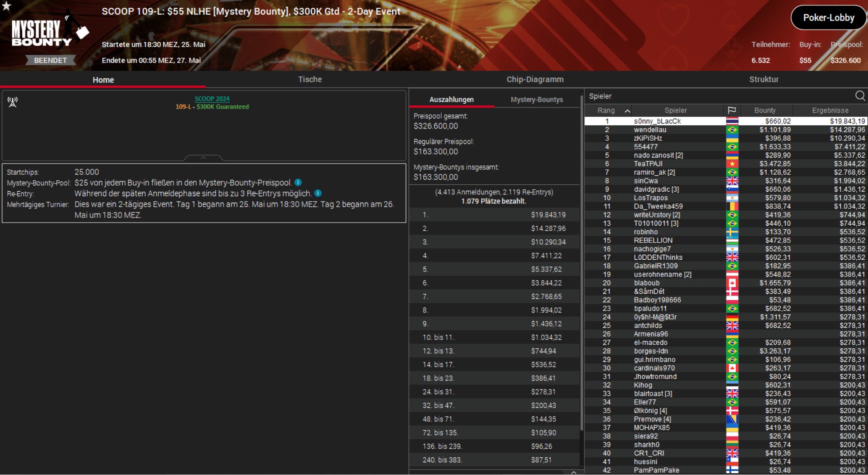Expand chevron below the payouts list

[x=574, y=472]
